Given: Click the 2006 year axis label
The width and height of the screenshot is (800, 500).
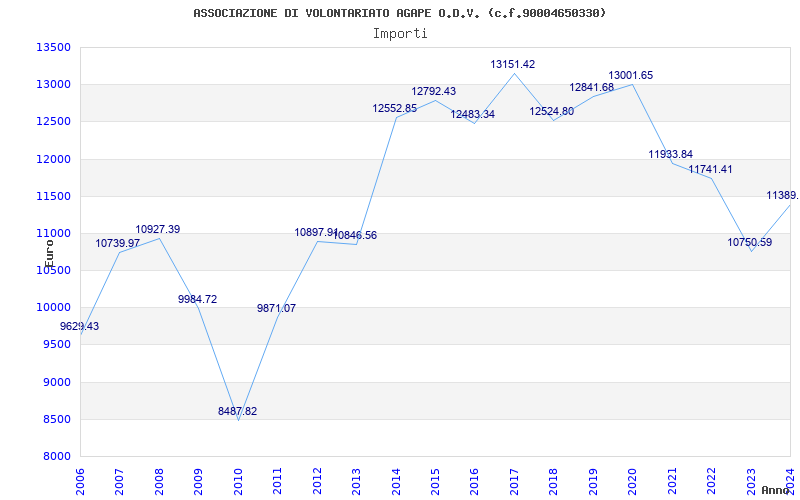Looking at the screenshot, I should pos(80,480).
